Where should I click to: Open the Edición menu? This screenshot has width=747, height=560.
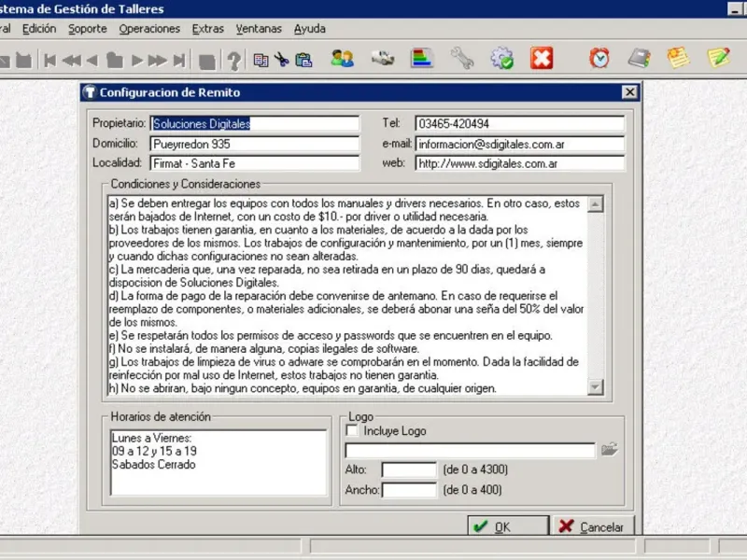pos(39,29)
